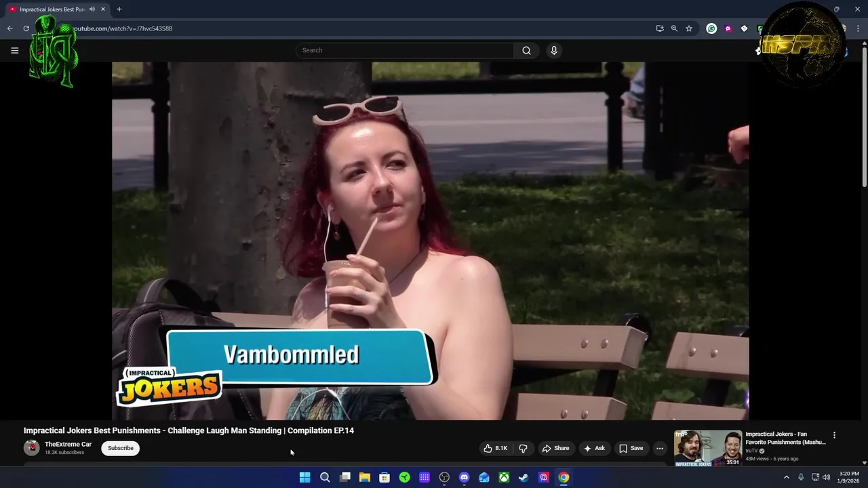Open Discord from taskbar
The image size is (868, 488).
(464, 477)
